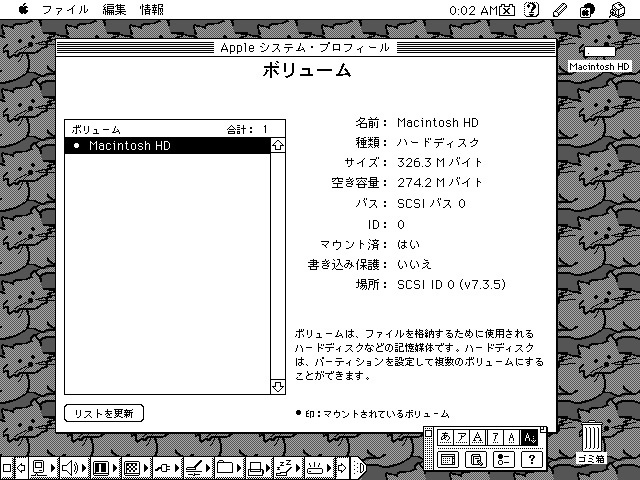Viewport: 640px width, 480px height.
Task: Click the ボリューム list column header
Action: point(96,130)
